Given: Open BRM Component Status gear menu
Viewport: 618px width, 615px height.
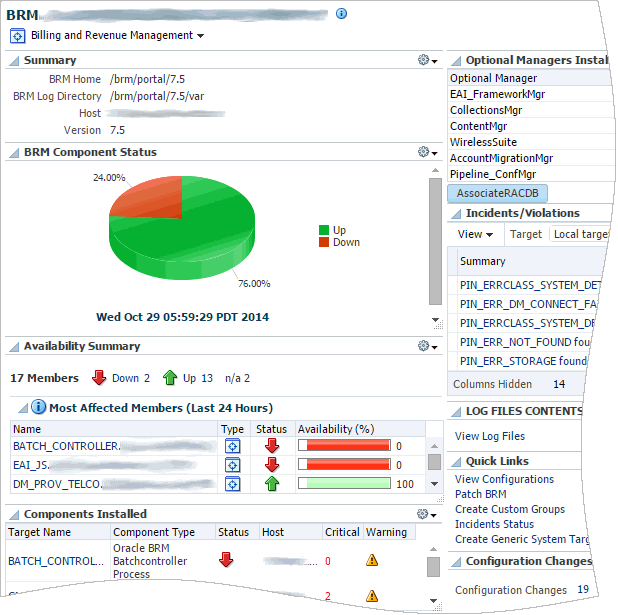Looking at the screenshot, I should [427, 152].
